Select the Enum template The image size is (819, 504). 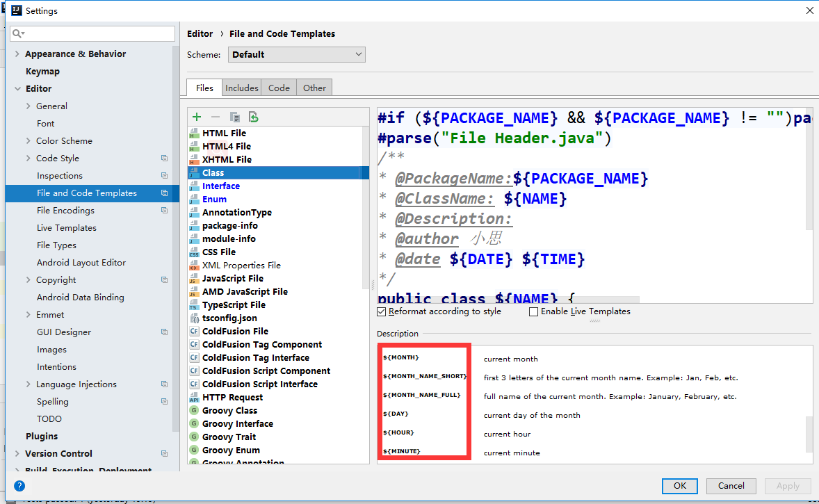click(x=214, y=200)
